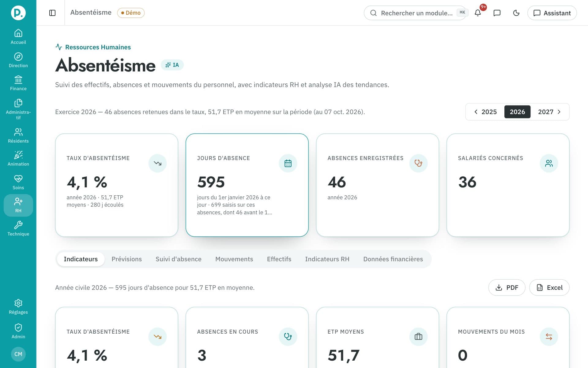Screen dimensions: 588x368
Task: Click the P. logo at top left
Action: pyautogui.click(x=18, y=13)
